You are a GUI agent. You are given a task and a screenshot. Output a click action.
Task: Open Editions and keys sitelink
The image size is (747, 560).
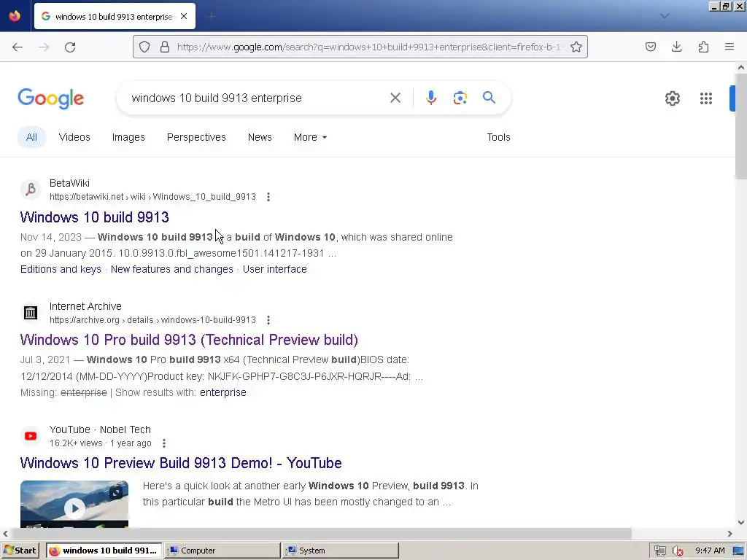click(x=61, y=269)
